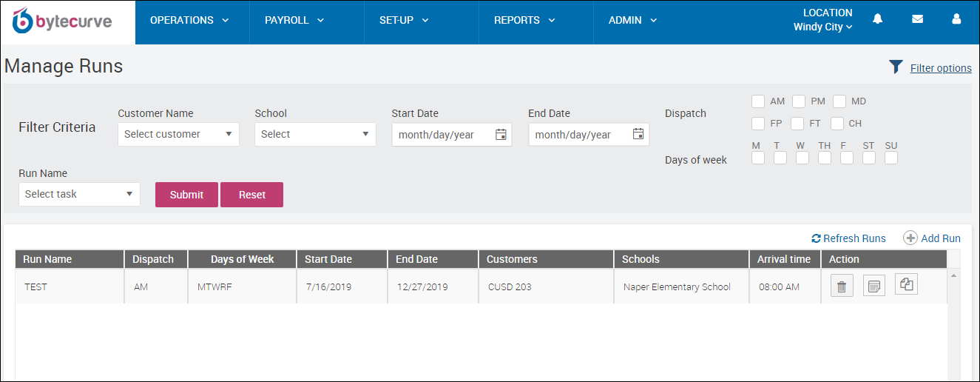Image resolution: width=980 pixels, height=382 pixels.
Task: Open the notifications bell icon
Action: (x=878, y=19)
